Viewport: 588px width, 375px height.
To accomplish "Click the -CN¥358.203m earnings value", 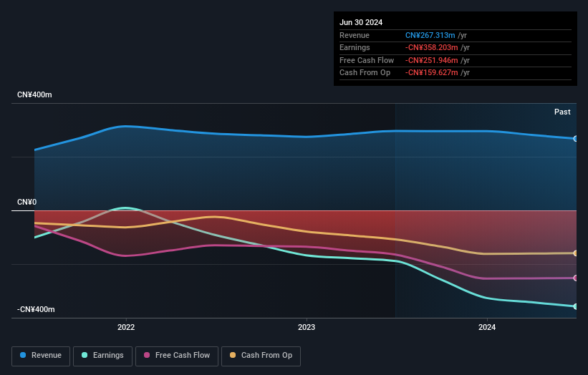I will pos(431,47).
